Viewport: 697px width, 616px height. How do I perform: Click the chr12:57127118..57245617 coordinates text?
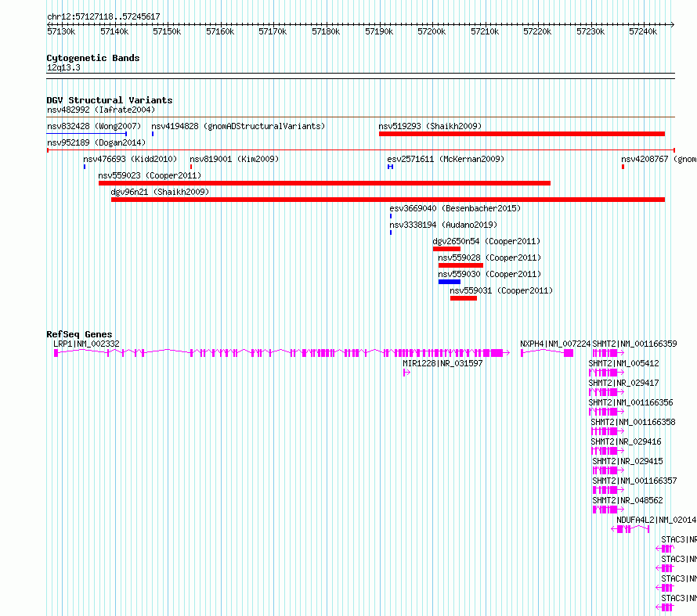[x=103, y=16]
